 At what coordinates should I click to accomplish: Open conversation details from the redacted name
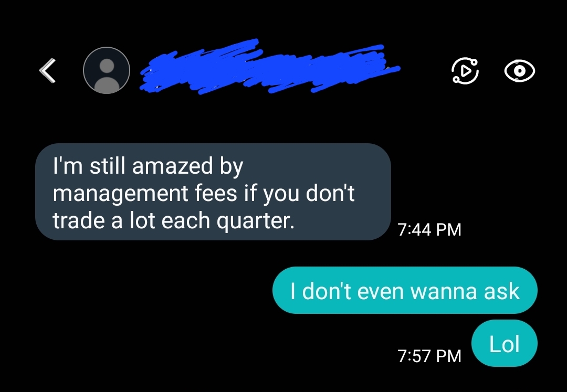(x=270, y=67)
